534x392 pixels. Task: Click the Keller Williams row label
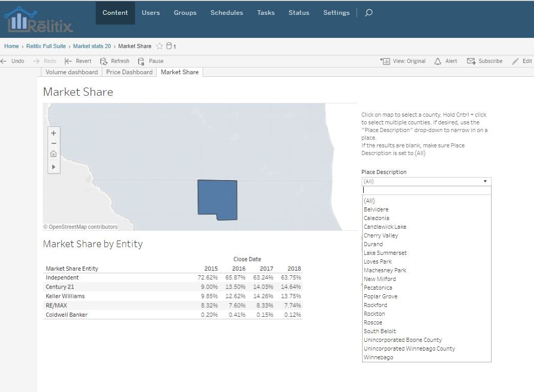coord(65,296)
